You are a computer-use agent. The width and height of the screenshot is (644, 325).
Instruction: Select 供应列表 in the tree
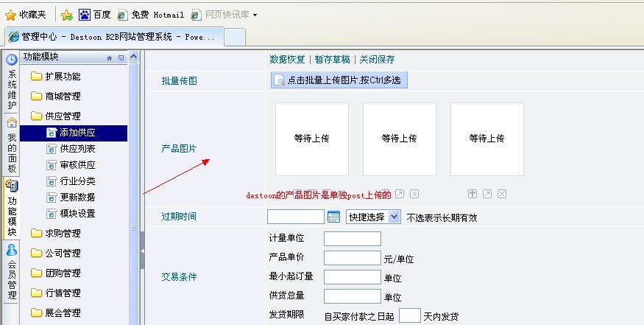pos(77,149)
